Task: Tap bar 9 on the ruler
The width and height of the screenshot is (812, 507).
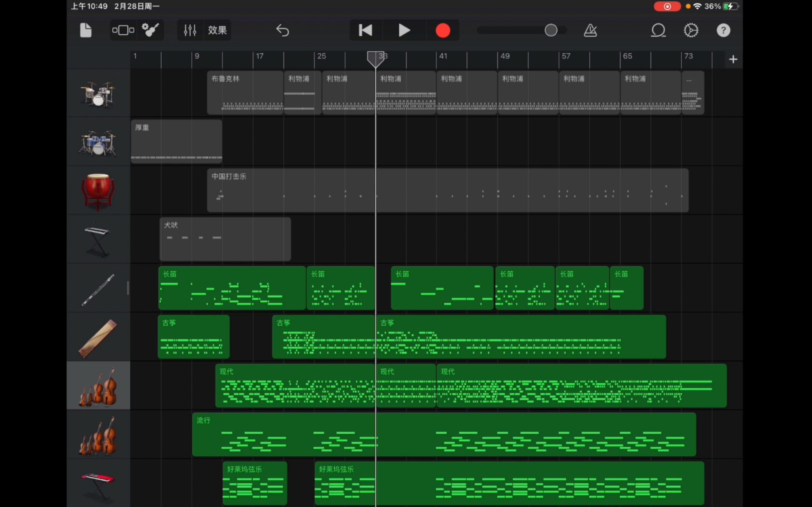Action: tap(197, 56)
